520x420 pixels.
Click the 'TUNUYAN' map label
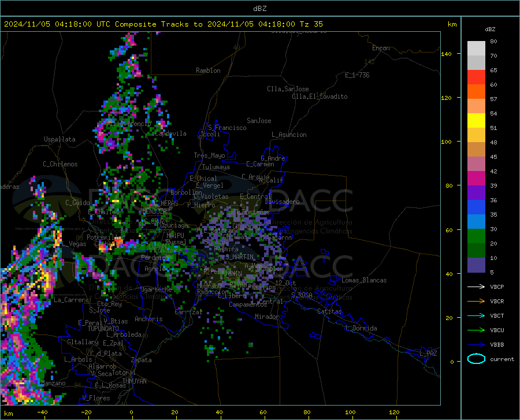(x=134, y=381)
